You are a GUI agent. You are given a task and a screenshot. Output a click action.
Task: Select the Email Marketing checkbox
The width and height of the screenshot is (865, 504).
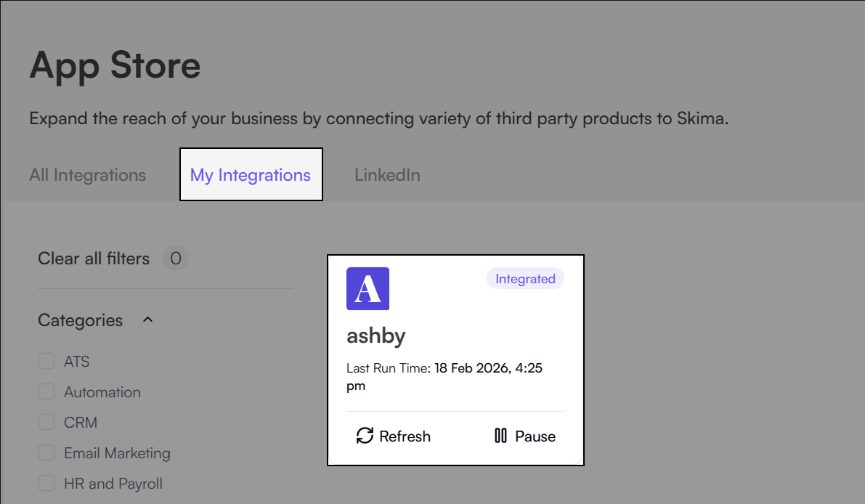[x=46, y=453]
